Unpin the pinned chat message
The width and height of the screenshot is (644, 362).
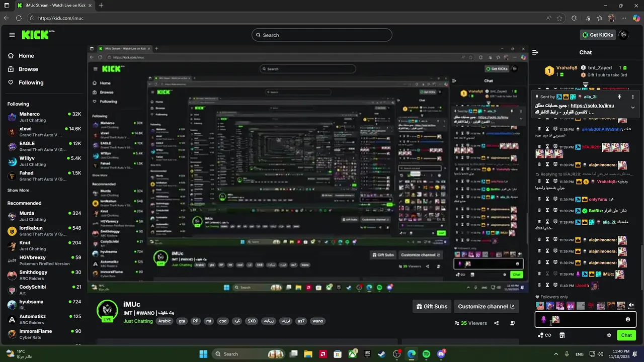[x=619, y=97]
